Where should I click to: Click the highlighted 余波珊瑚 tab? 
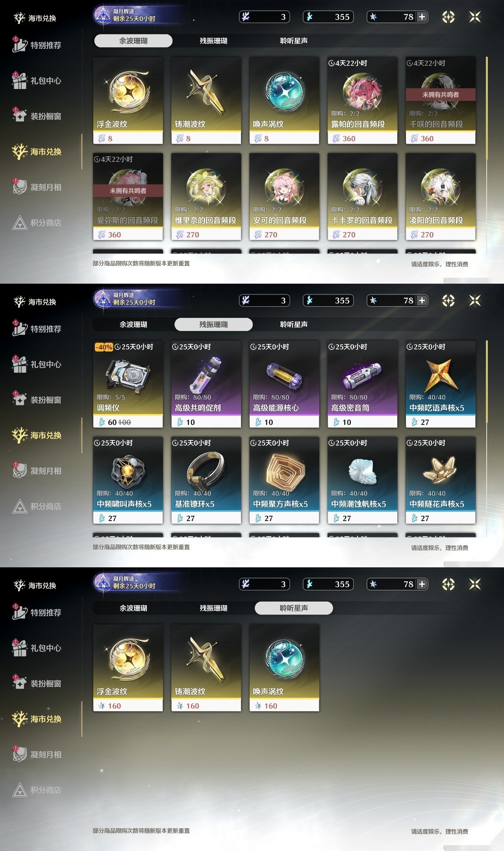(133, 41)
